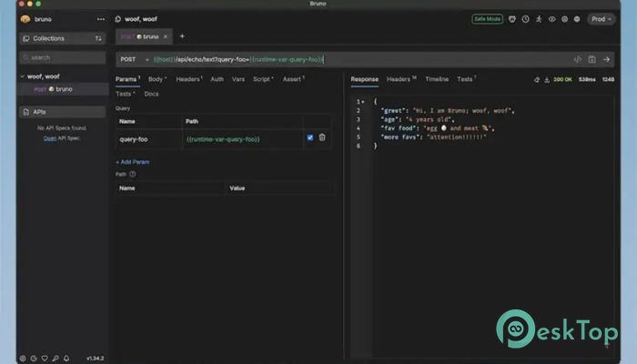This screenshot has width=637, height=364.
Task: Switch to the Vars tab
Action: 238,79
